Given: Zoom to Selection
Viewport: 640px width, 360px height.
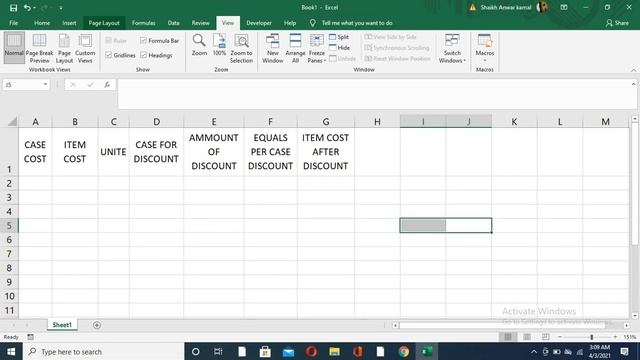Looking at the screenshot, I should tap(241, 48).
